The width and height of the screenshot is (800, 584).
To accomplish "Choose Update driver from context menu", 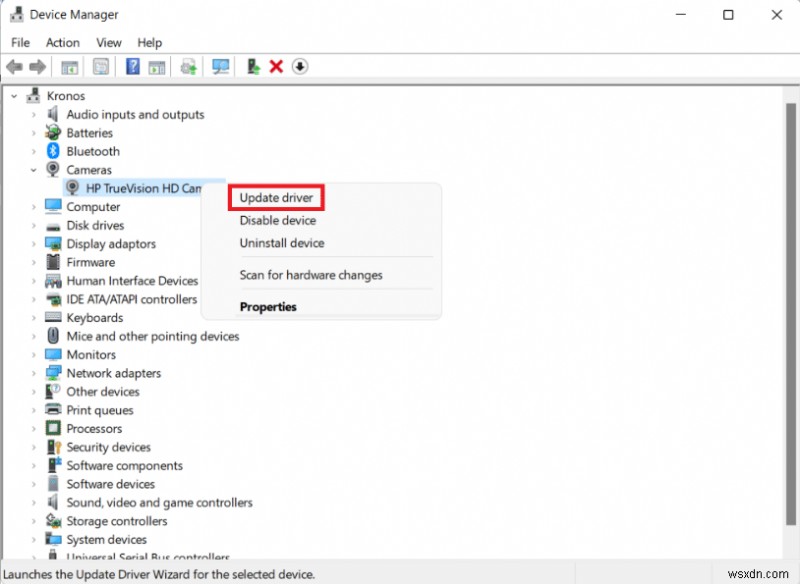I will [x=276, y=197].
